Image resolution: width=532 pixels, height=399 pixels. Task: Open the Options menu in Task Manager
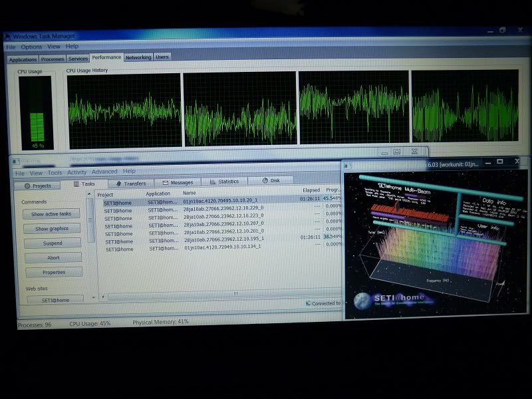tap(31, 47)
